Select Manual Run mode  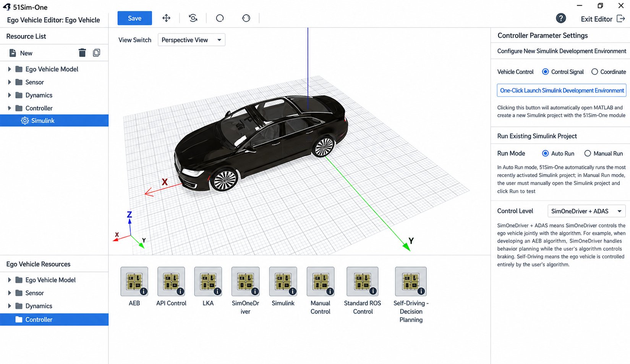coord(588,153)
